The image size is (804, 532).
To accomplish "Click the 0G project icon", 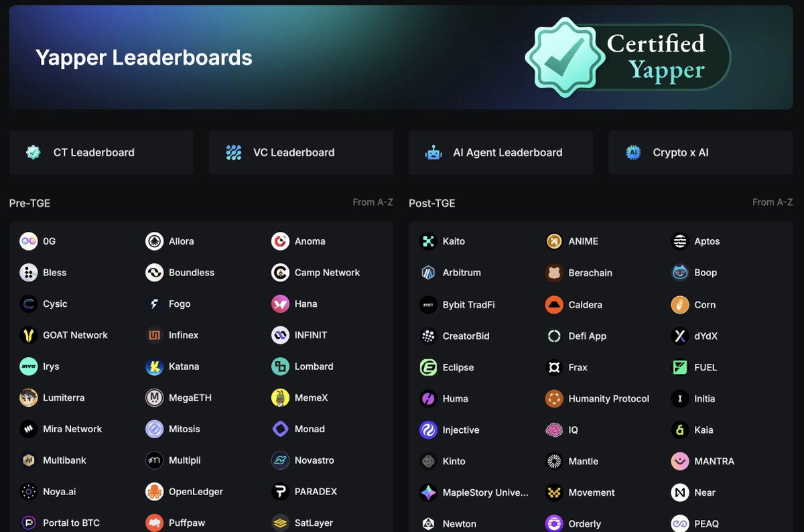I will [x=28, y=241].
